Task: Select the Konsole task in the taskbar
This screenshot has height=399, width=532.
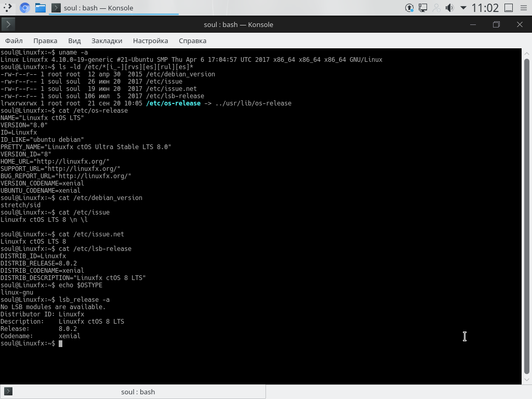Action: tap(114, 8)
